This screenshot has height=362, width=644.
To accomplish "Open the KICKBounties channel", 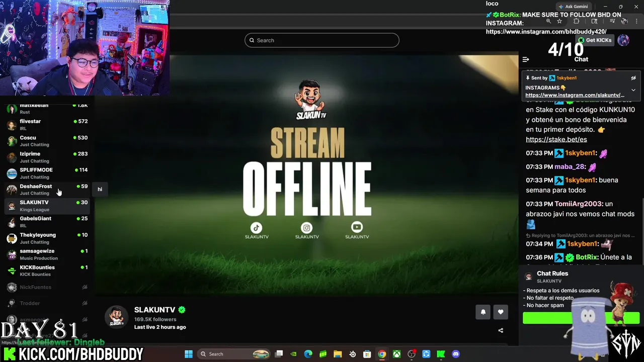I will 46,270.
